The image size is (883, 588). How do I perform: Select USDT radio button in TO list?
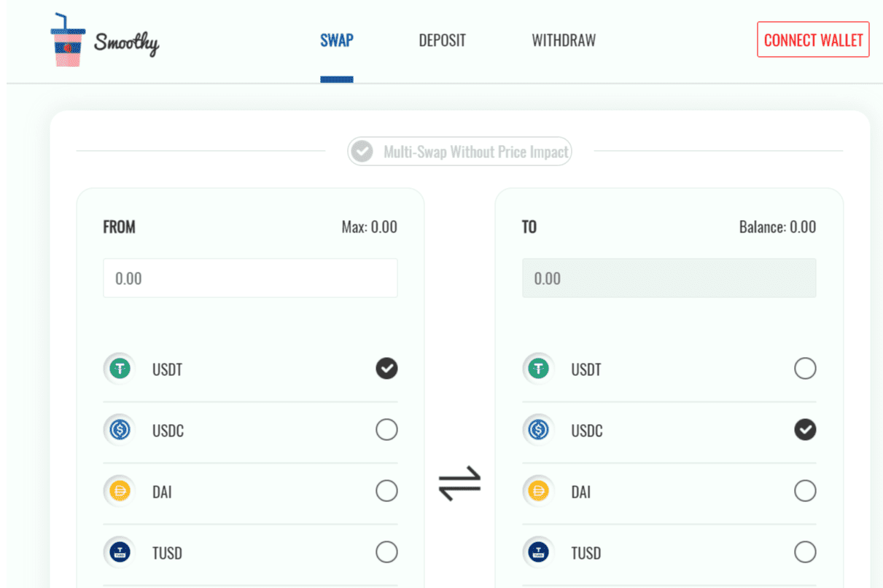(x=805, y=369)
